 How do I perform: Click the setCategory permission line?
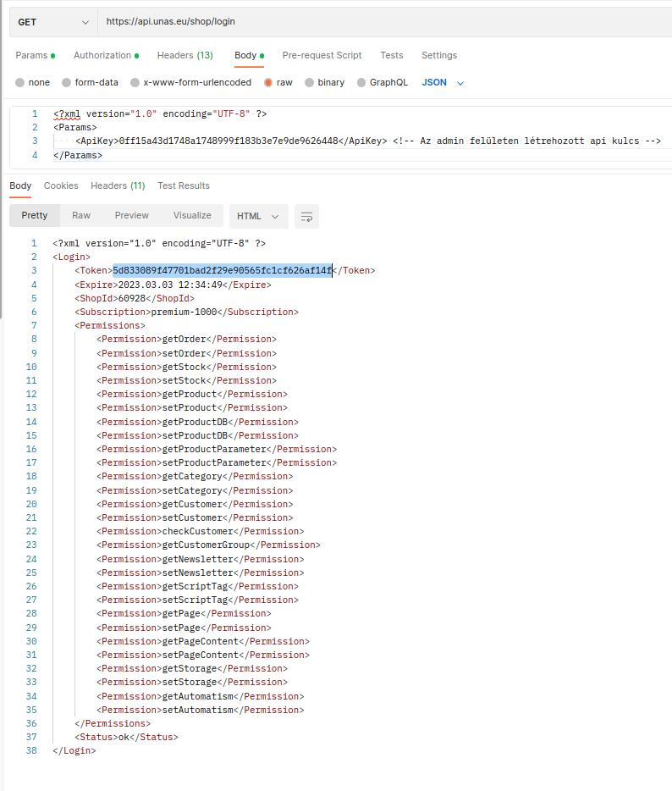pos(195,491)
